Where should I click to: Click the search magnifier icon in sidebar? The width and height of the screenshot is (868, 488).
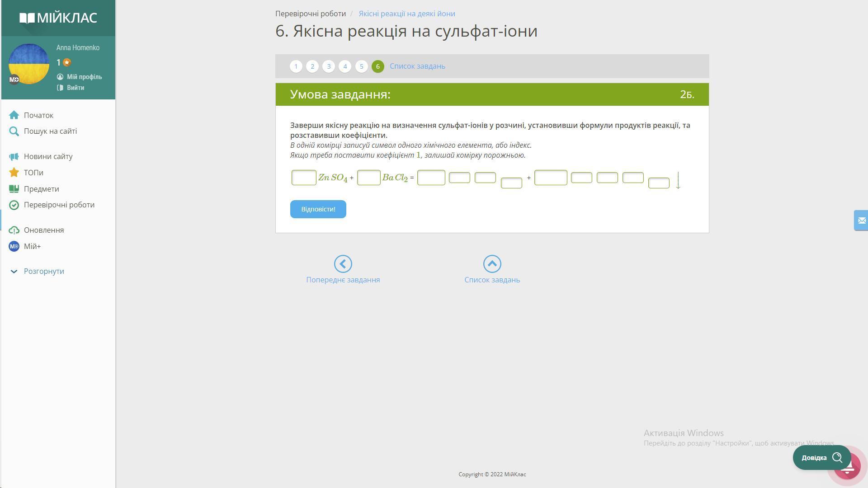(14, 131)
